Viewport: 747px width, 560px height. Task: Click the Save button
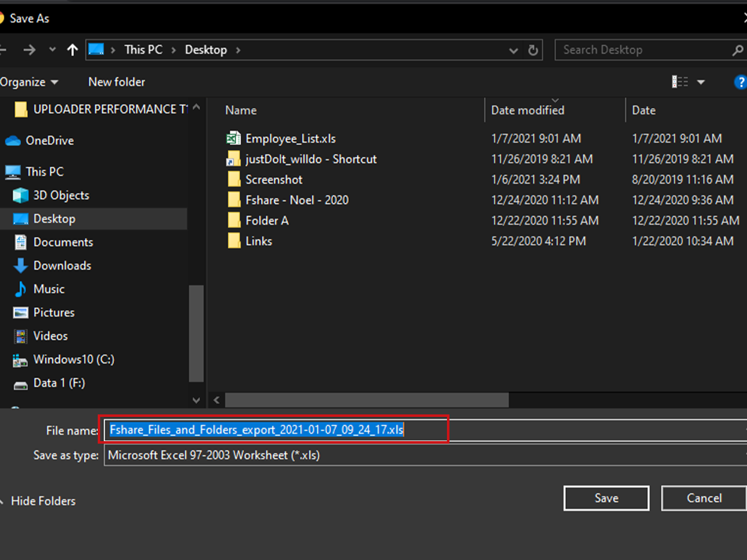pos(606,498)
